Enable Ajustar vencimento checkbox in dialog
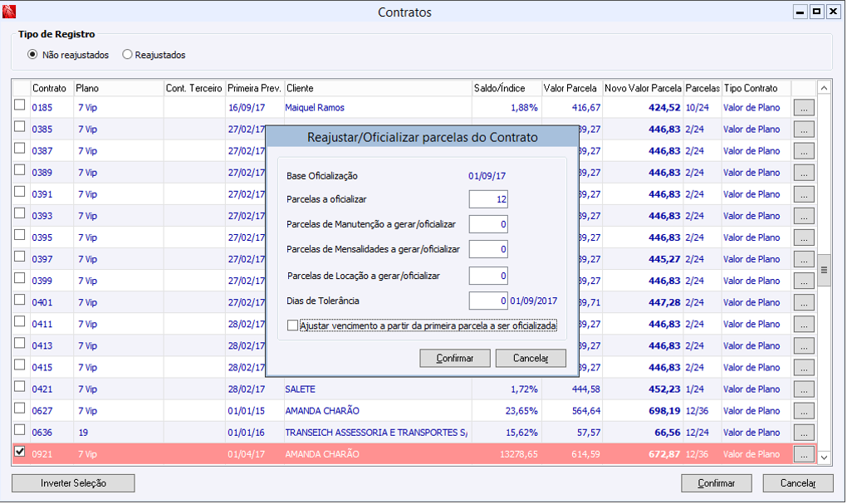The image size is (847, 504). [x=292, y=326]
